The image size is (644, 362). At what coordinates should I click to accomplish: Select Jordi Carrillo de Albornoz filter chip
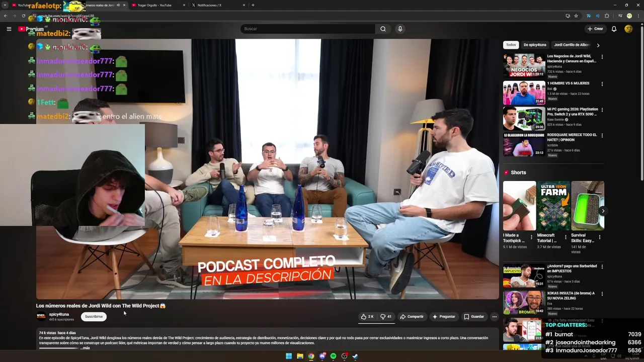pyautogui.click(x=572, y=45)
